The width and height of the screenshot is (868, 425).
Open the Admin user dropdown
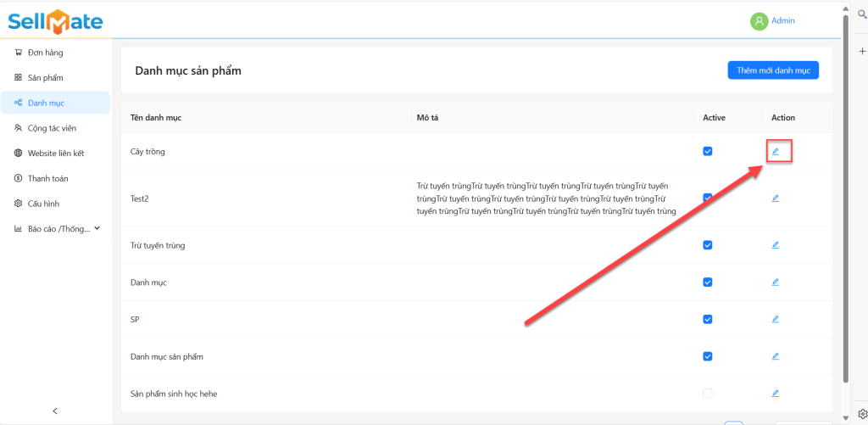point(782,21)
